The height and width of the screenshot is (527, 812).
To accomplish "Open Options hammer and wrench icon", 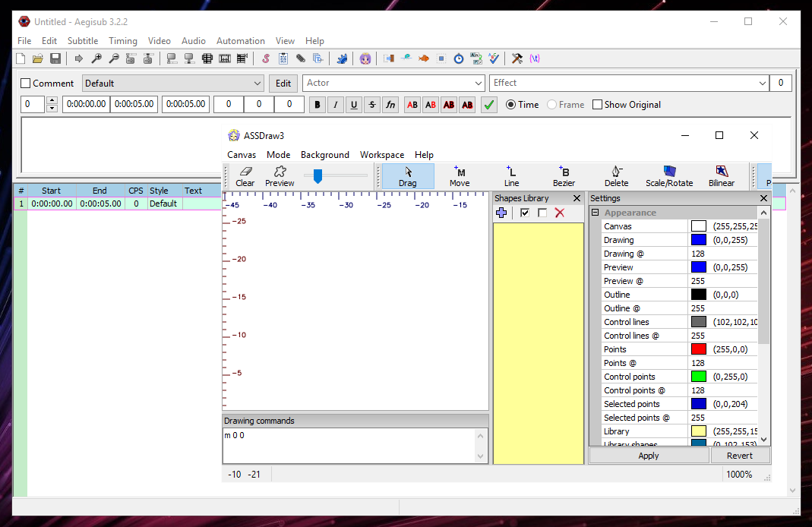I will [517, 58].
